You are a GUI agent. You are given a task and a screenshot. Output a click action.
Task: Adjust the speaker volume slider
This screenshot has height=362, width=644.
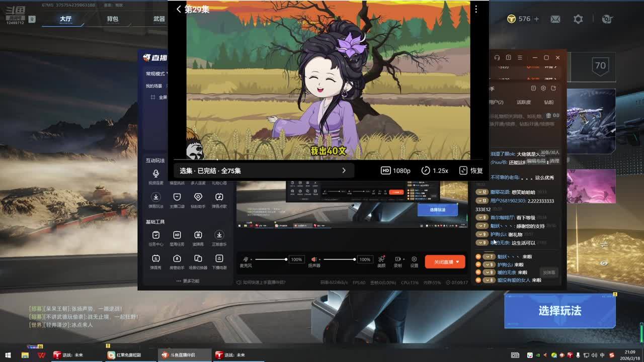[x=339, y=259]
